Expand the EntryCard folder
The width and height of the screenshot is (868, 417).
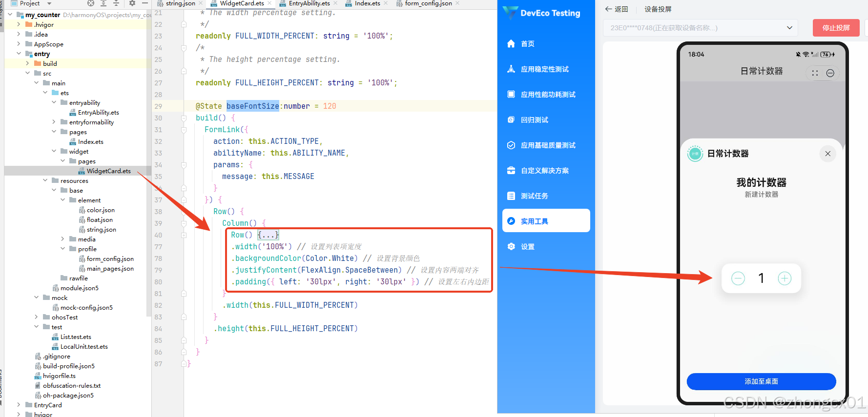click(19, 405)
